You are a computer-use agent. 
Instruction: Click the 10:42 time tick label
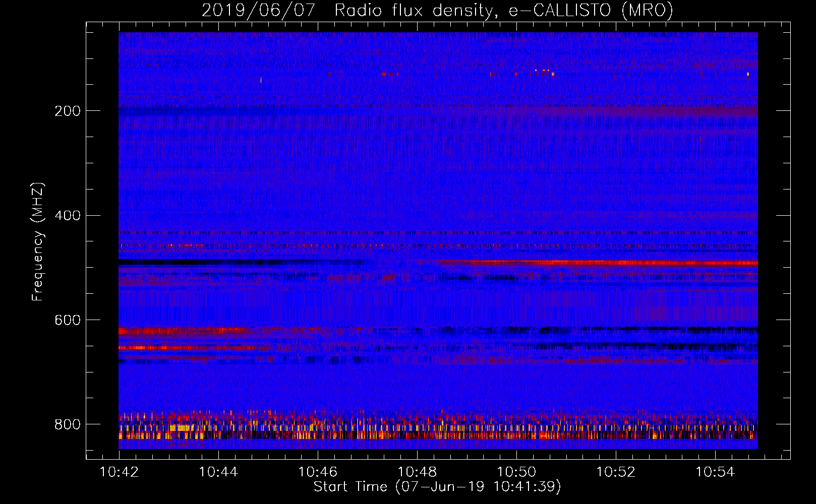click(119, 472)
